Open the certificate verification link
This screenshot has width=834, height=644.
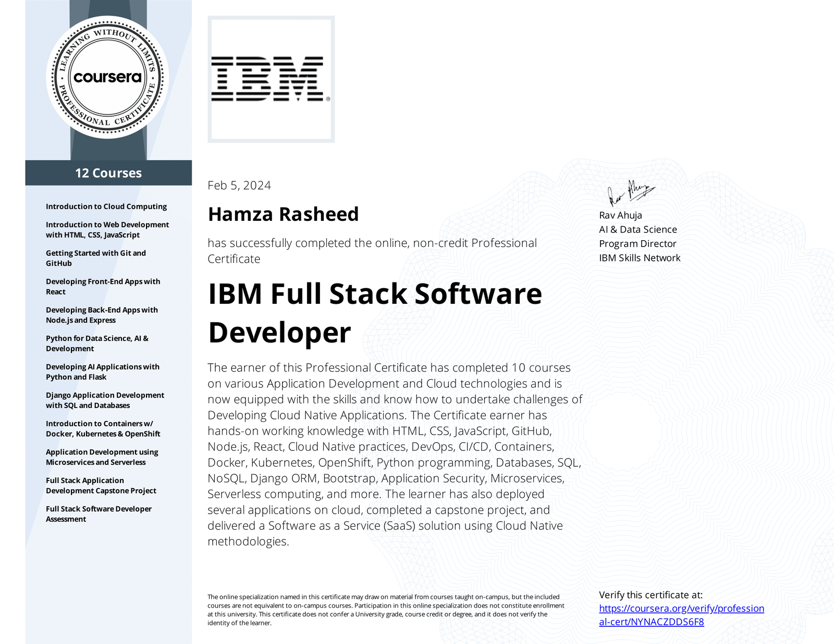tap(681, 609)
